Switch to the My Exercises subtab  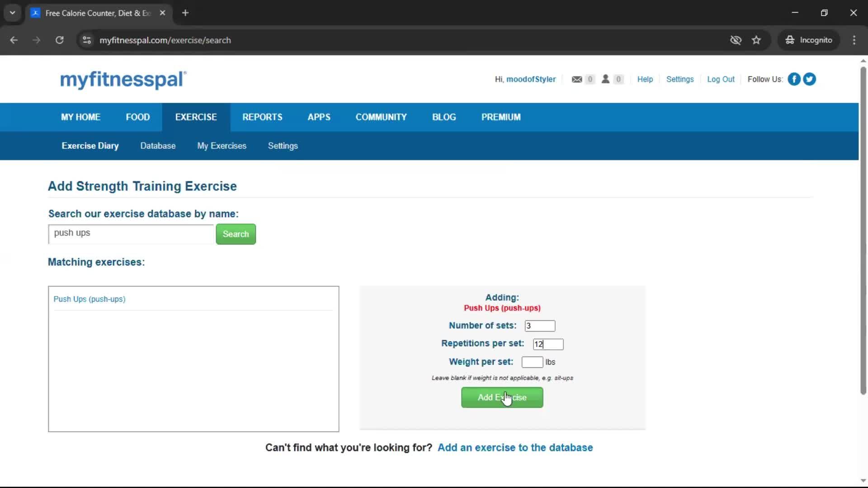coord(222,146)
